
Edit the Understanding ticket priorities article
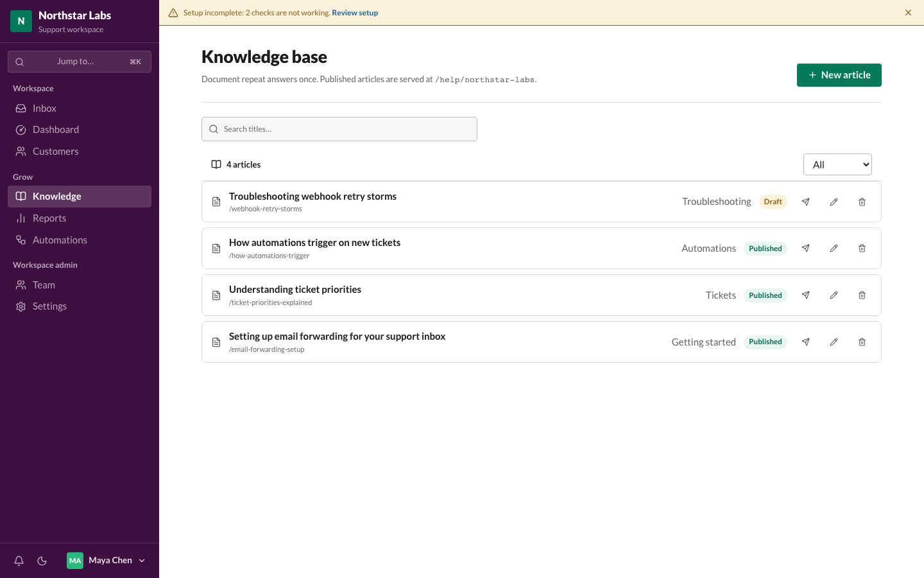click(x=834, y=295)
